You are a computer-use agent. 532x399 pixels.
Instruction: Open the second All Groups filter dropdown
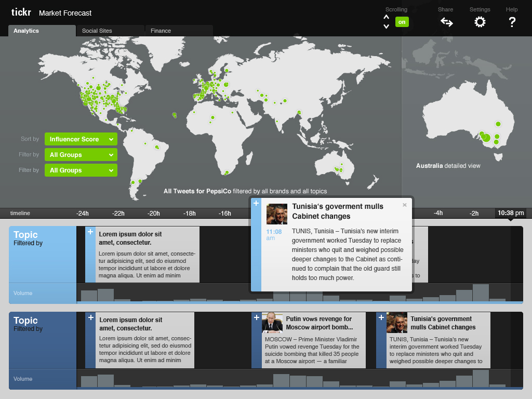click(x=81, y=170)
